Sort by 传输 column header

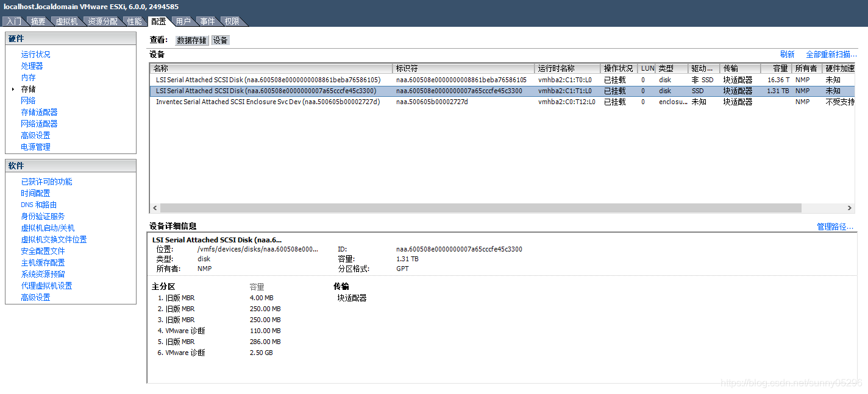740,68
